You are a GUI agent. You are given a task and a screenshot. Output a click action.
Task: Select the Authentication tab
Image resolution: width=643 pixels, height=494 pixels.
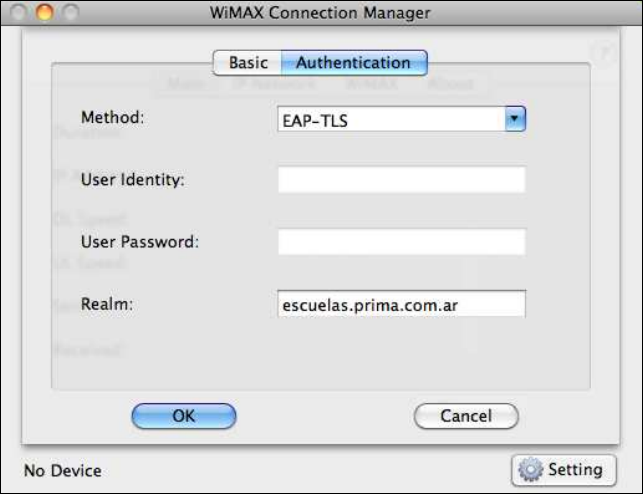point(354,63)
